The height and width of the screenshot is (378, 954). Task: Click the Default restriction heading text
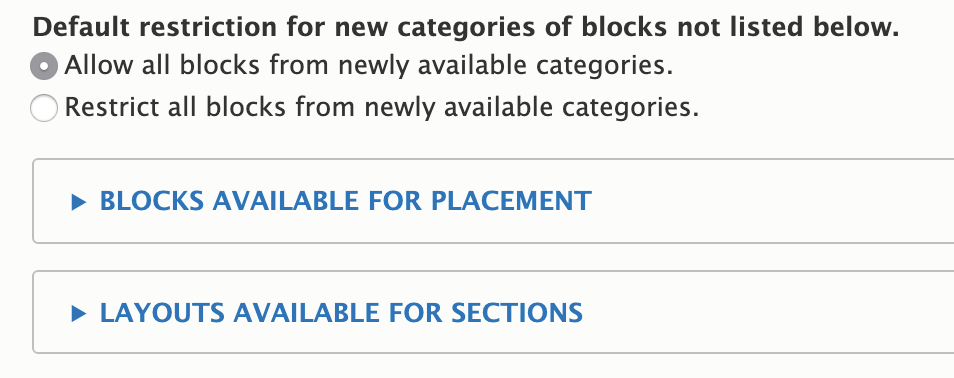[466, 27]
